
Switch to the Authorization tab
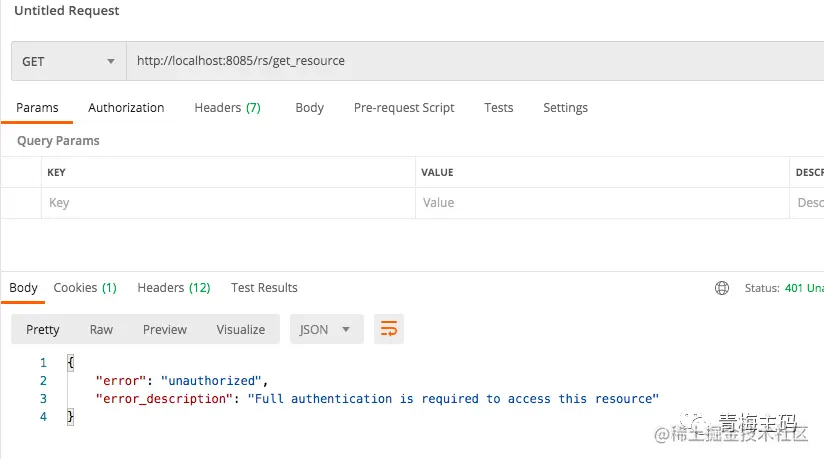(x=126, y=108)
